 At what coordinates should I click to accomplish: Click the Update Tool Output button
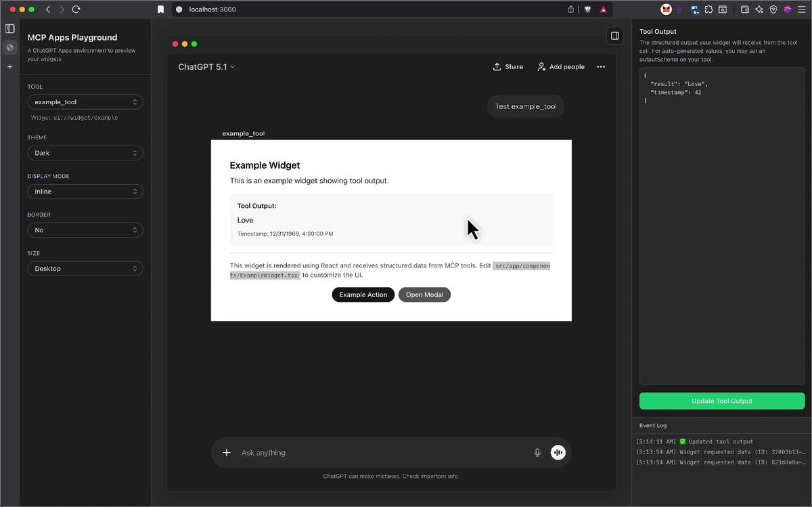(x=722, y=401)
